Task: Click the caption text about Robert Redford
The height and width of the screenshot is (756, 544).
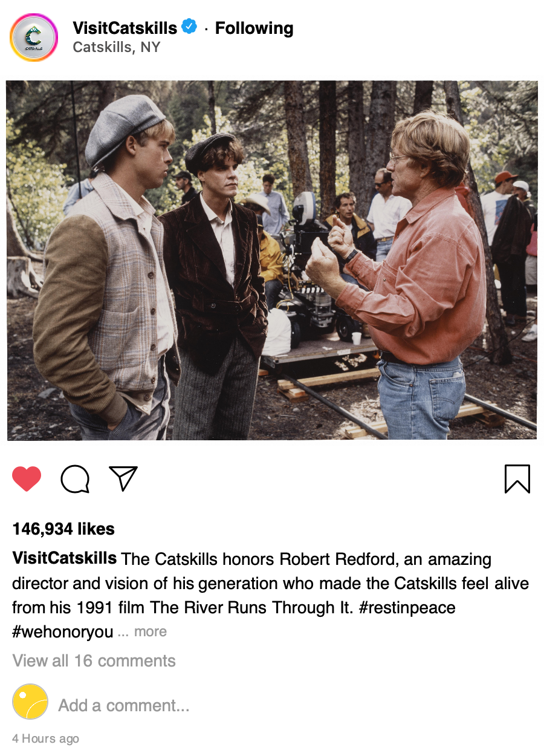Action: pos(302,584)
